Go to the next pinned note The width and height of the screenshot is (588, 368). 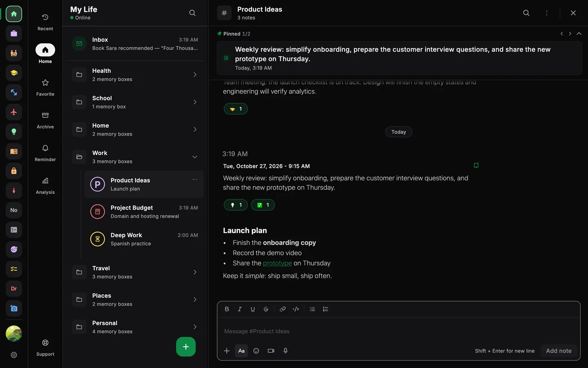[570, 34]
